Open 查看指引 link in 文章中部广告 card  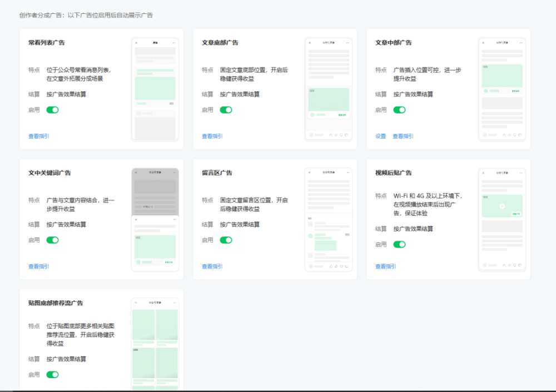click(x=403, y=136)
